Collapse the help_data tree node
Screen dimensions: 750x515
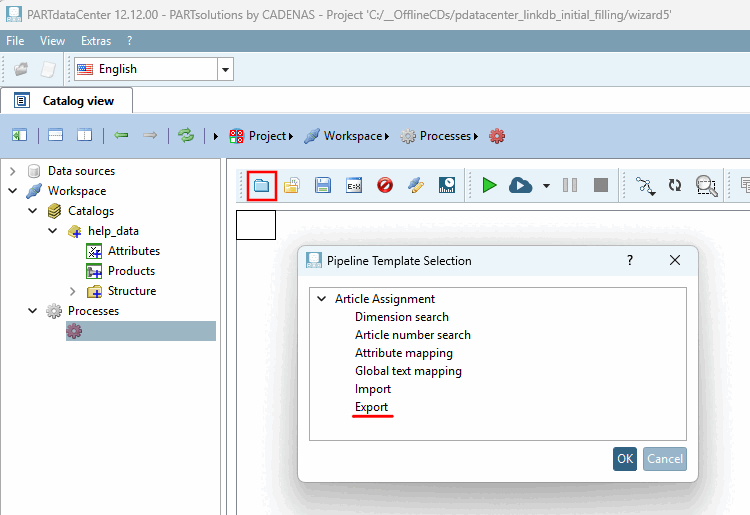click(x=53, y=231)
